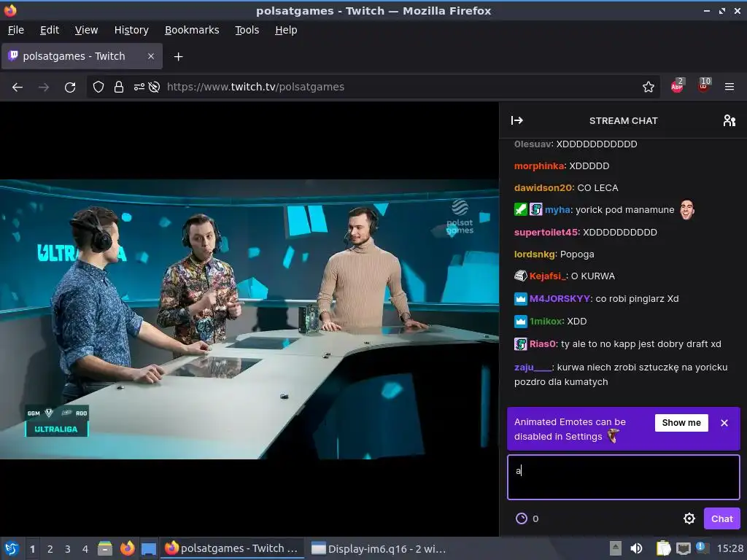Dismiss the Animated Emotes notice
Viewport: 747px width, 560px height.
(x=724, y=423)
